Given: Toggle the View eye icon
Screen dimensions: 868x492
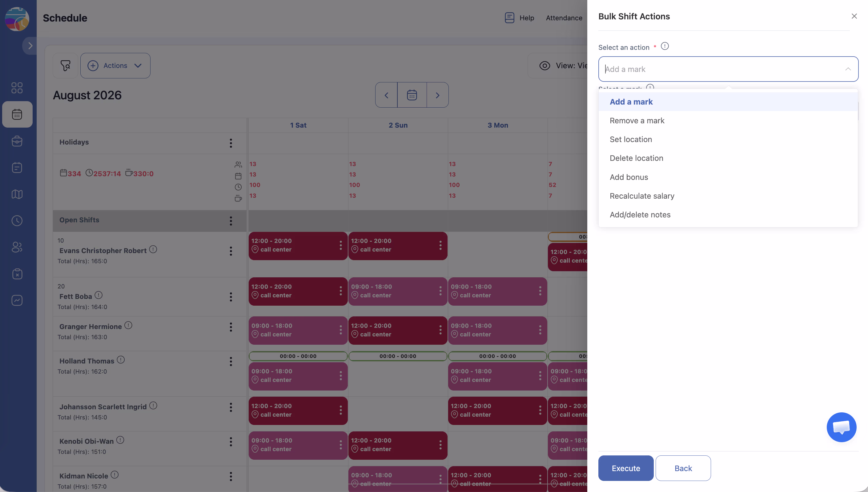Looking at the screenshot, I should pos(545,65).
